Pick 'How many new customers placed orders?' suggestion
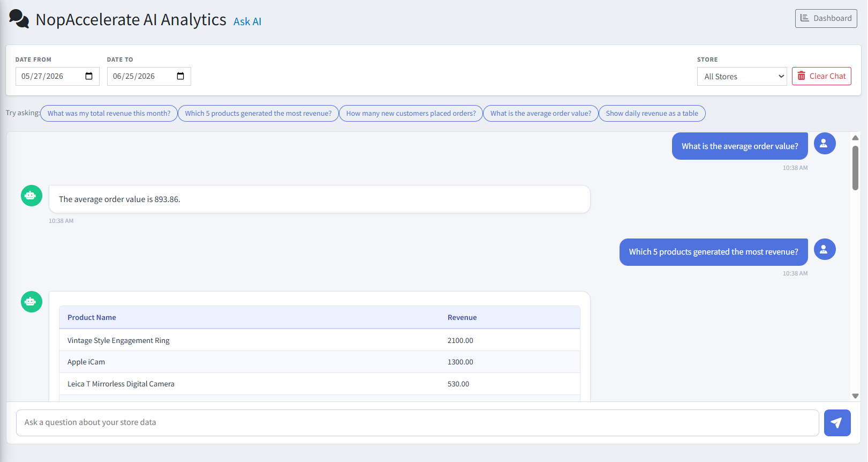The width and height of the screenshot is (868, 462). 411,113
